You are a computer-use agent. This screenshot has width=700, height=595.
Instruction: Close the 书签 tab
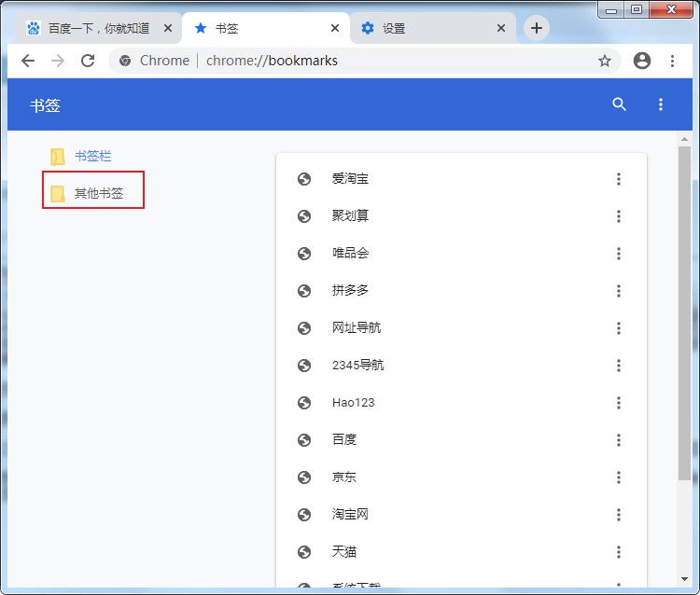(x=335, y=28)
